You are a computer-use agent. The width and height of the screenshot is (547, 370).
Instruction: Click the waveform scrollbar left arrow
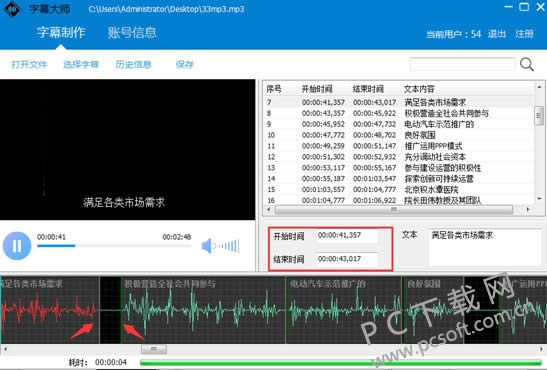pos(5,348)
